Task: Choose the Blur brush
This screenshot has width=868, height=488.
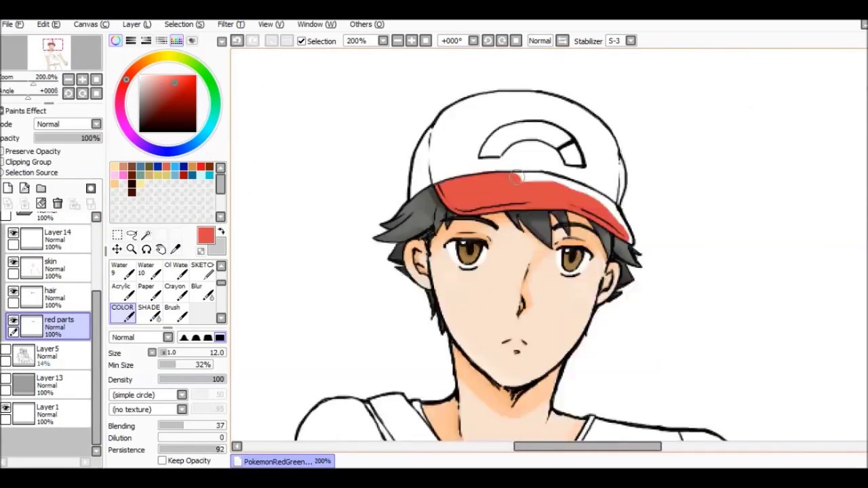Action: pyautogui.click(x=203, y=291)
